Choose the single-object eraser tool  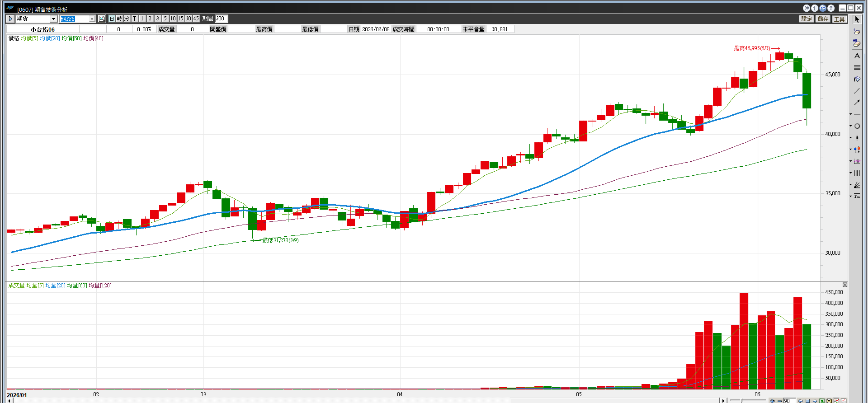pyautogui.click(x=857, y=31)
